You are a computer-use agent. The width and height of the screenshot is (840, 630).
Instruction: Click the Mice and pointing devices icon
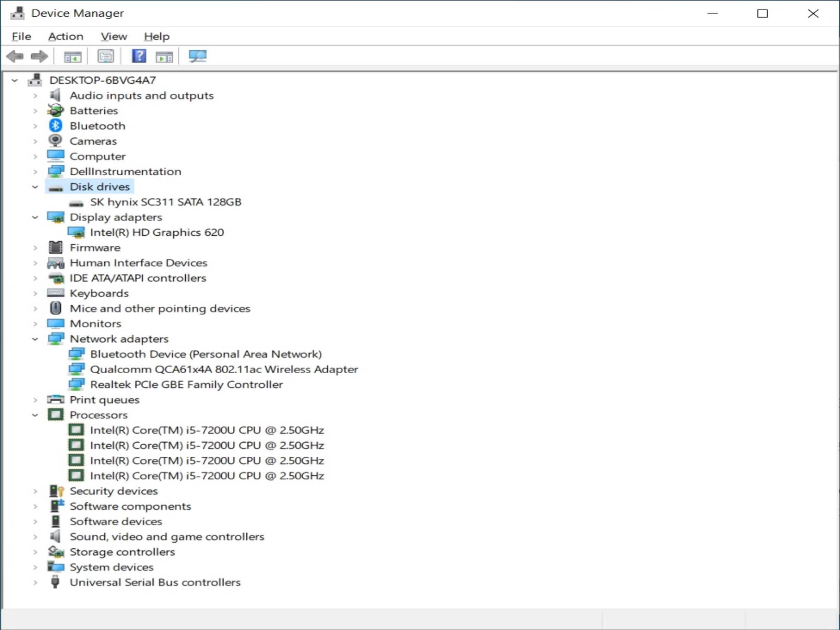click(x=56, y=308)
